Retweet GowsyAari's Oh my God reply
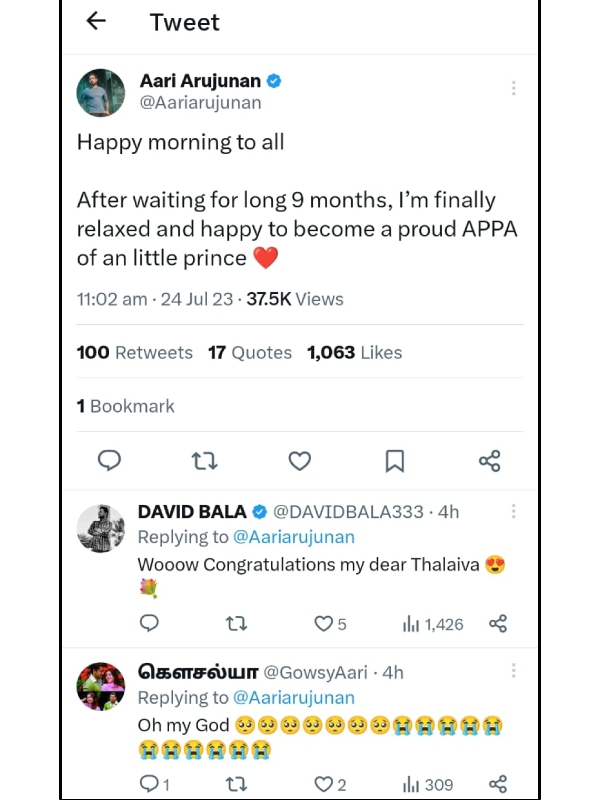The width and height of the screenshot is (600, 800). pos(237,785)
